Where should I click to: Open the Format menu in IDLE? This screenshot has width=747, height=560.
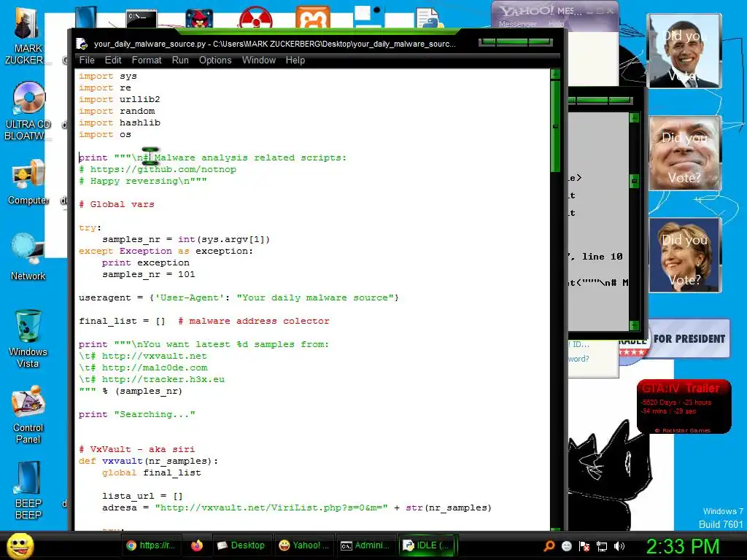(147, 60)
